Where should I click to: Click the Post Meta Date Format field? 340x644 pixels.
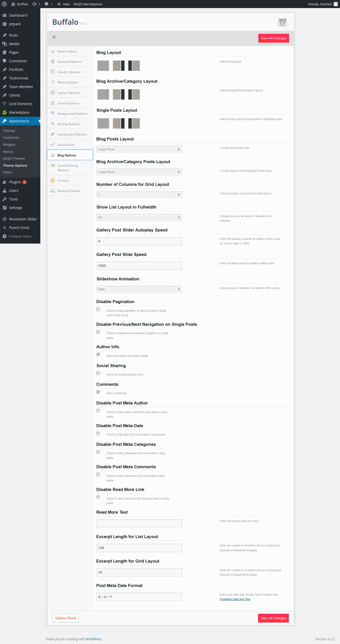139,597
